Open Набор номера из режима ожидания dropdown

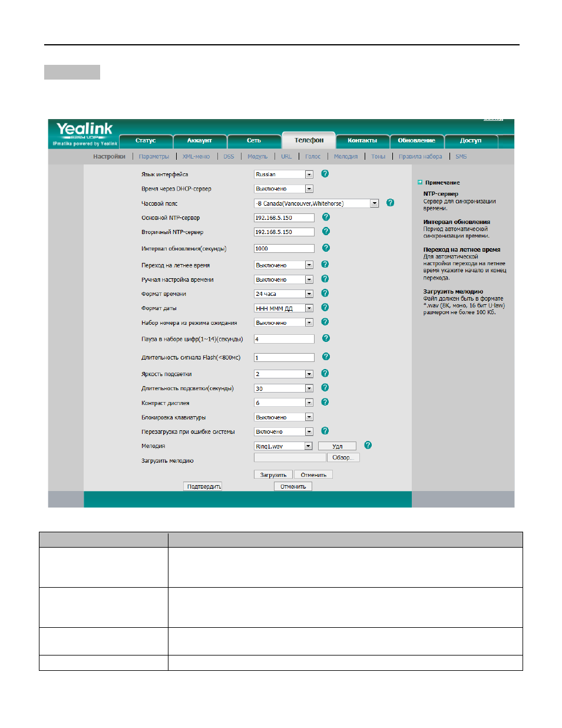[283, 322]
